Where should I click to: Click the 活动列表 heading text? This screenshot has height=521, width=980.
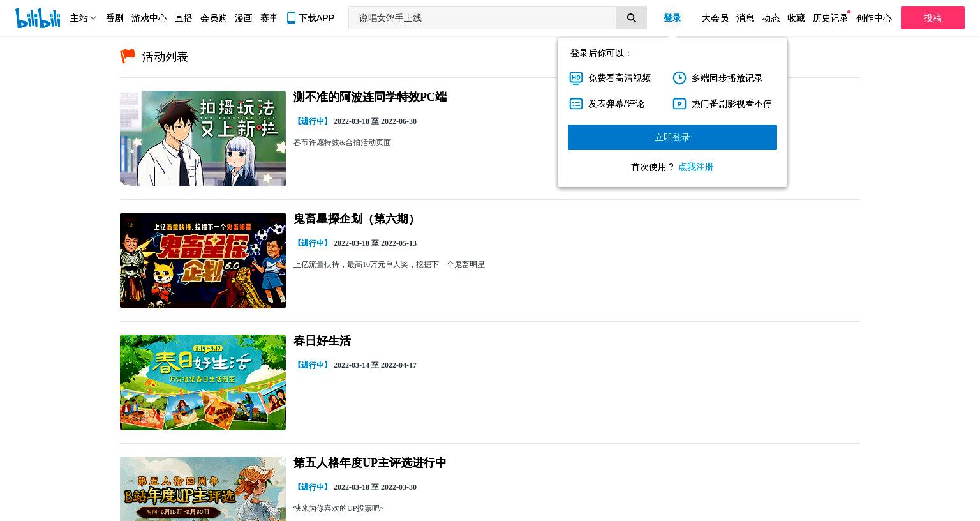pyautogui.click(x=165, y=57)
